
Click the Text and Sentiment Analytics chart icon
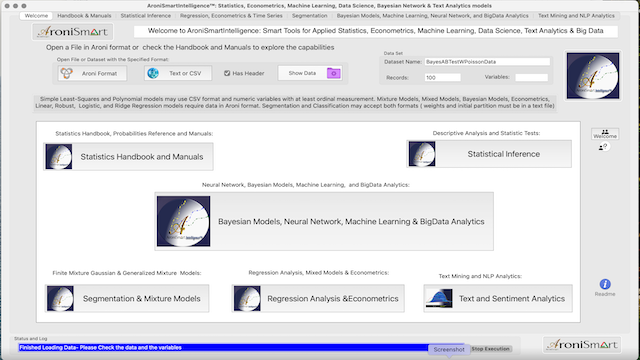click(439, 298)
